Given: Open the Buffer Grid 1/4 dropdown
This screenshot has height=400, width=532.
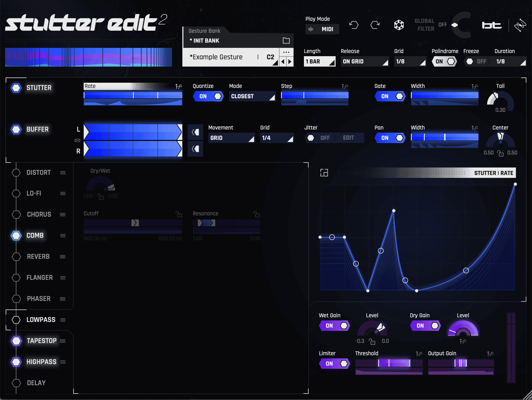Looking at the screenshot, I should point(277,138).
